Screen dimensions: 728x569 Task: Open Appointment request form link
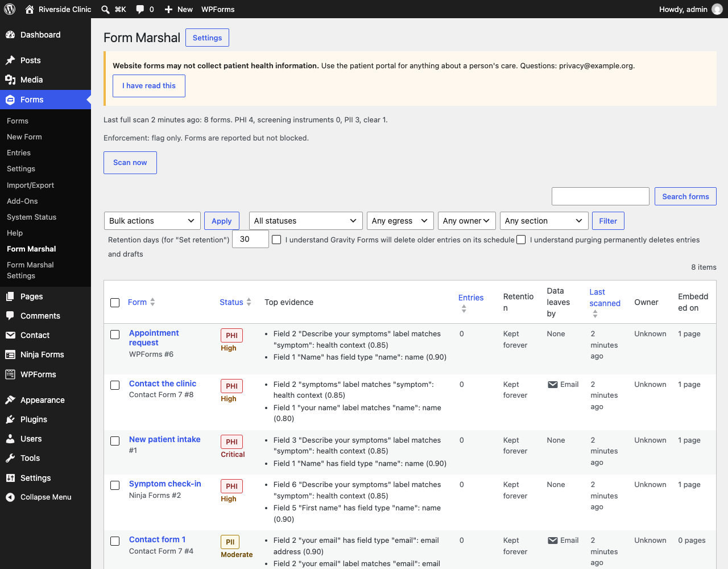pyautogui.click(x=154, y=338)
